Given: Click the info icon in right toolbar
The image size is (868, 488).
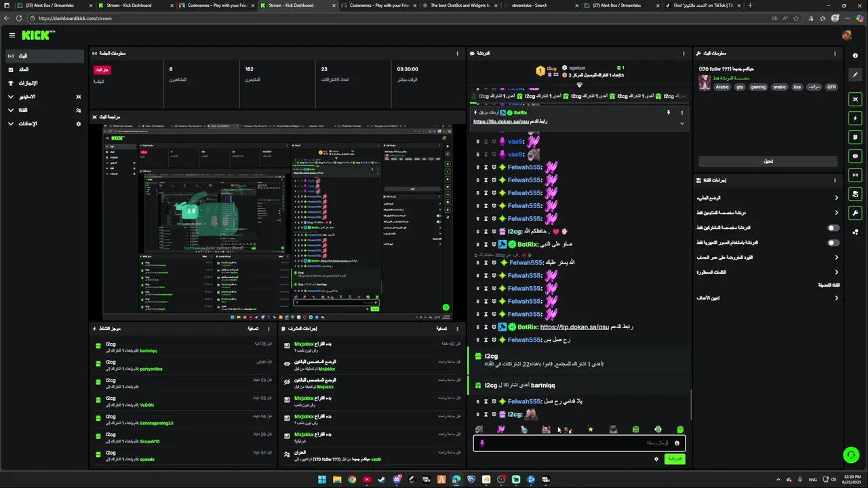Looking at the screenshot, I should tap(855, 56).
